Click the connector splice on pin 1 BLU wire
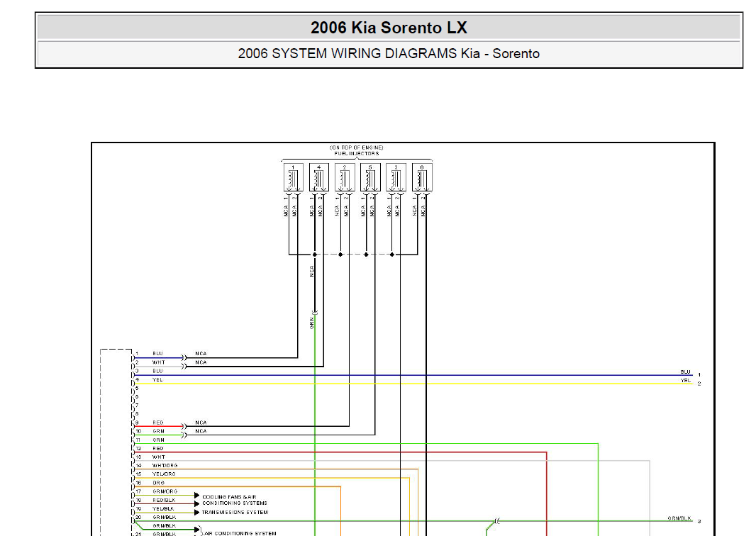The height and width of the screenshot is (536, 756). (x=184, y=358)
